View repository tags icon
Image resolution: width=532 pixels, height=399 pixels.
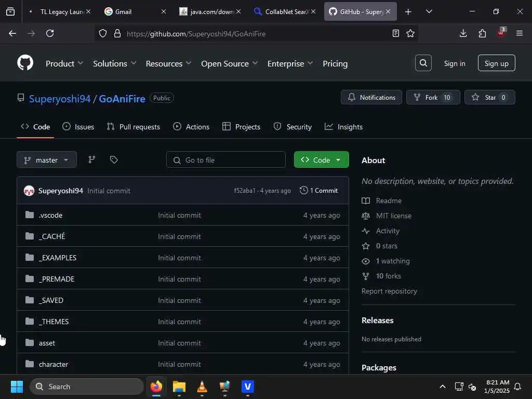point(114,159)
